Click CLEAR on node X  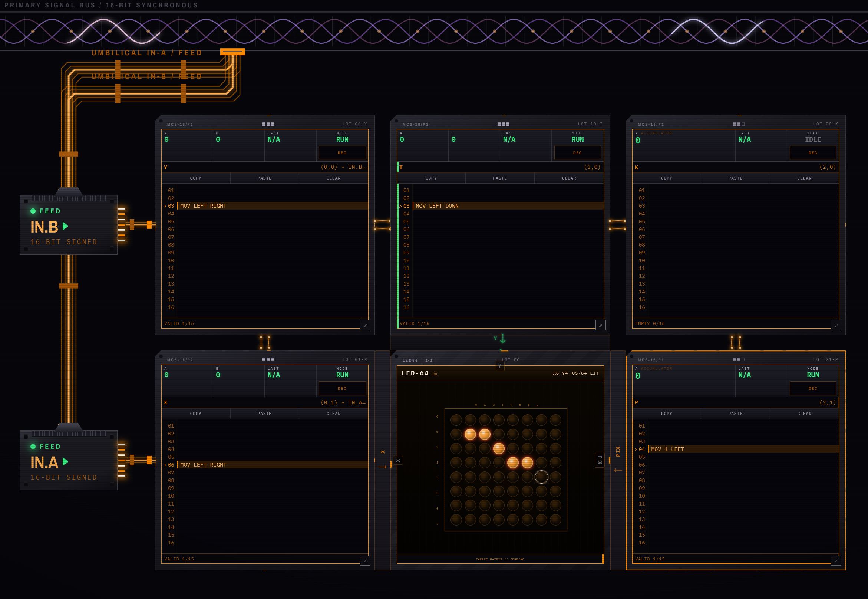click(x=333, y=414)
